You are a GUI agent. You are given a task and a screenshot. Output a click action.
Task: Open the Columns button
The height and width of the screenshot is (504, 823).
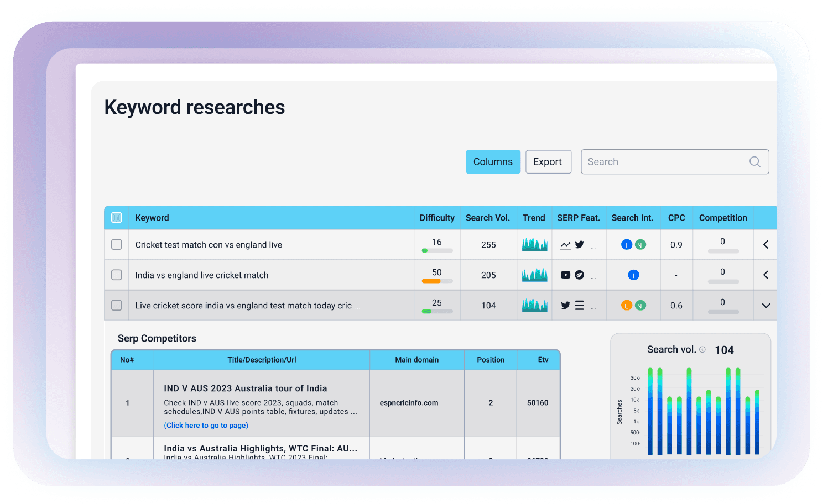tap(493, 162)
